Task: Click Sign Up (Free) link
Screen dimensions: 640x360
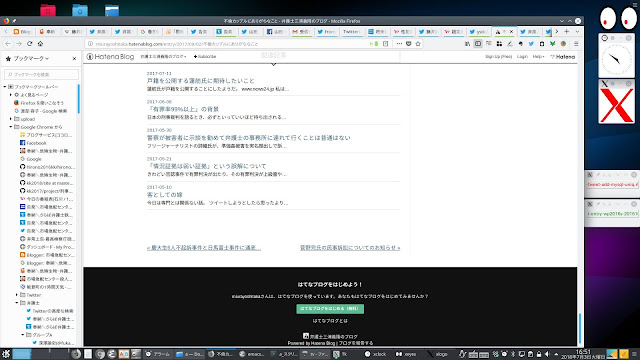Action: 498,57
